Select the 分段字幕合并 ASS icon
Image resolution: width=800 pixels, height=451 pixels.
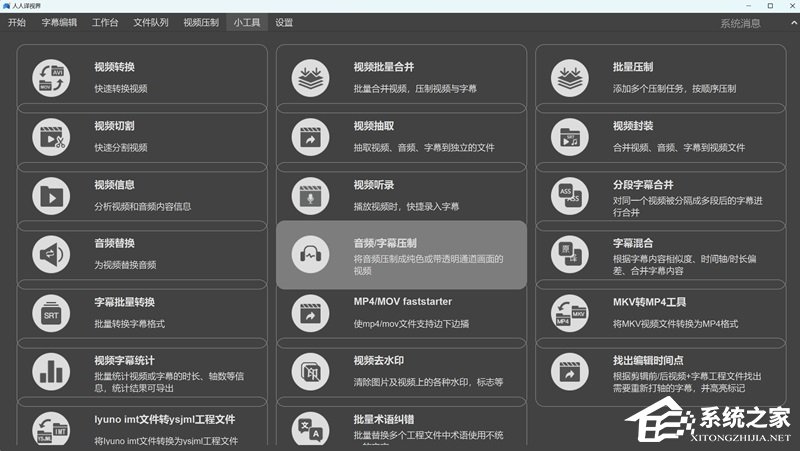coord(570,196)
